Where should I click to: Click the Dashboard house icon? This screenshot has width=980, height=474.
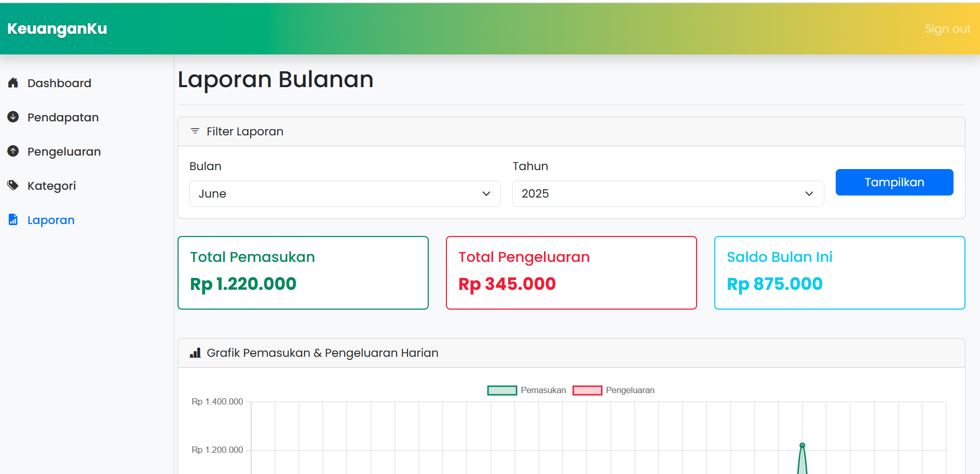coord(13,83)
